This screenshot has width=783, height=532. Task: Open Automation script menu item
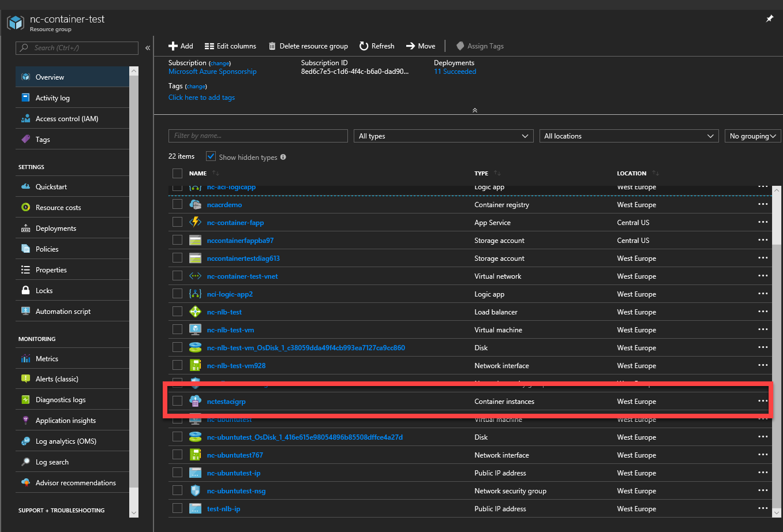[72, 311]
